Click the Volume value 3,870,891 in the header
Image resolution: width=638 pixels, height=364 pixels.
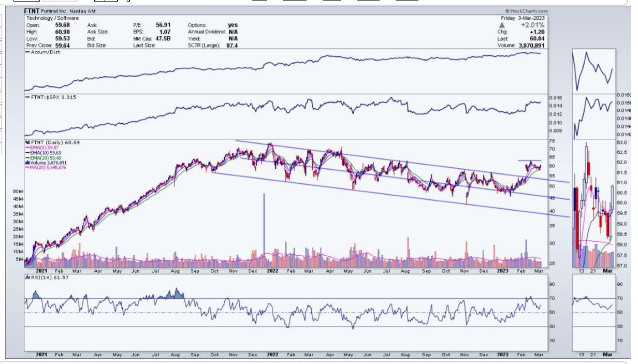[532, 45]
